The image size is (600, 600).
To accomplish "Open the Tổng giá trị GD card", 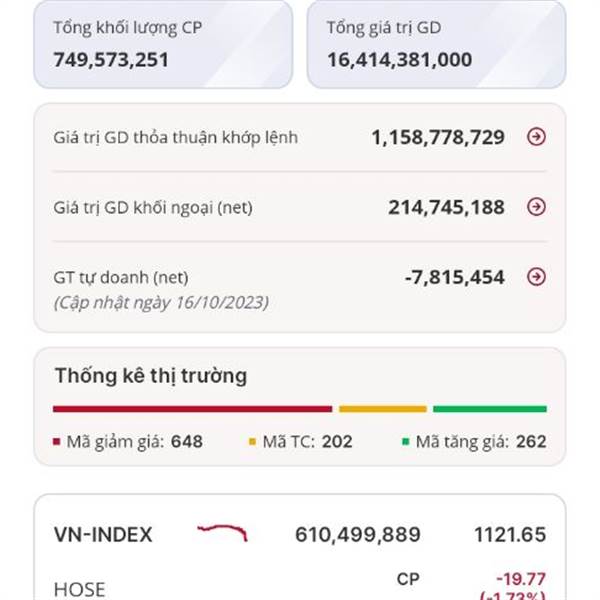I will click(x=436, y=44).
